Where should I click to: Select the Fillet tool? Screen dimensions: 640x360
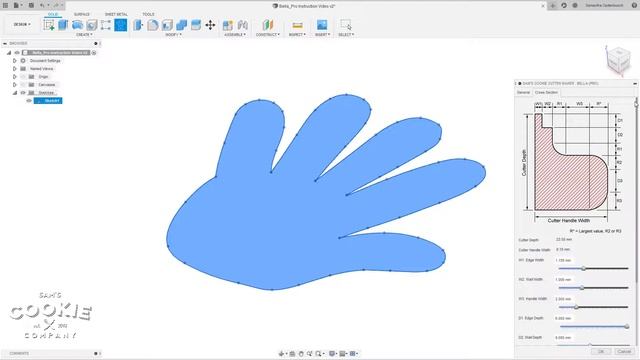coord(153,25)
